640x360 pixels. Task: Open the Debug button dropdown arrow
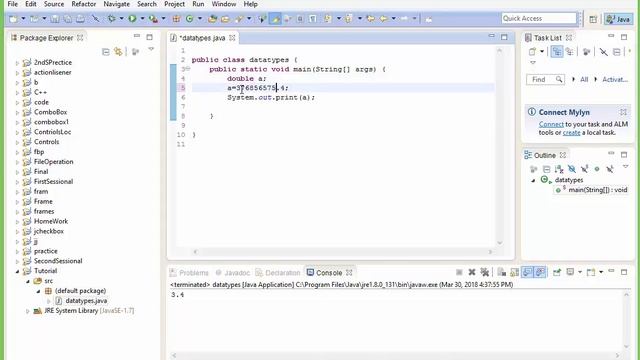(122, 19)
